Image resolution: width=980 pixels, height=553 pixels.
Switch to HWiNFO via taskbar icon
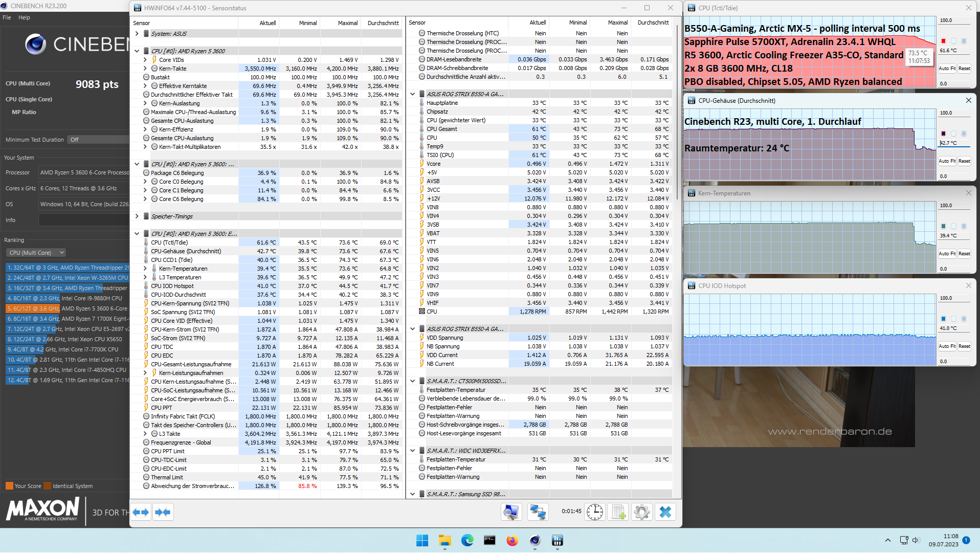pyautogui.click(x=558, y=541)
